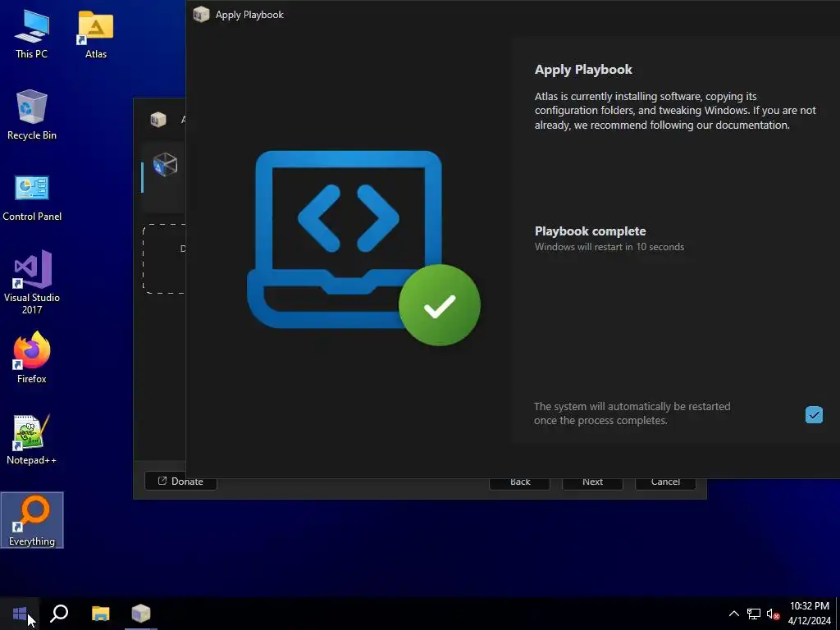
Task: Click the Donate button
Action: 180,482
